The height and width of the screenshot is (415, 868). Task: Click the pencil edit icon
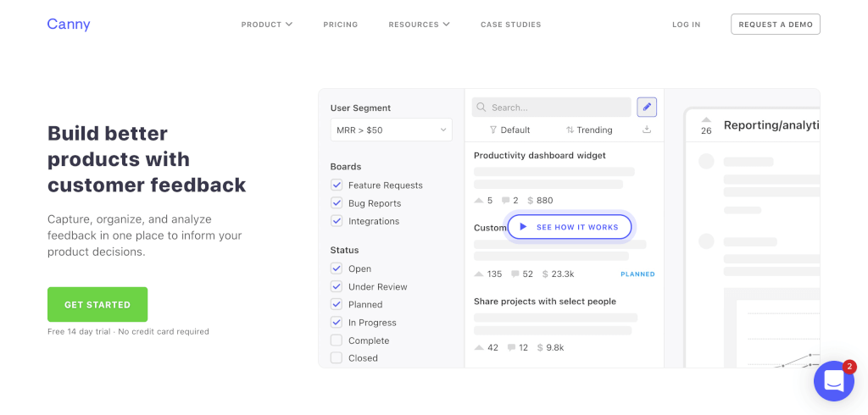[647, 108]
